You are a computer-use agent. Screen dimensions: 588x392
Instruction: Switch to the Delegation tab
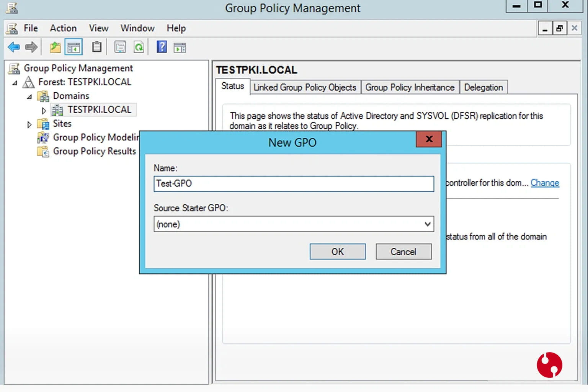[x=483, y=87]
